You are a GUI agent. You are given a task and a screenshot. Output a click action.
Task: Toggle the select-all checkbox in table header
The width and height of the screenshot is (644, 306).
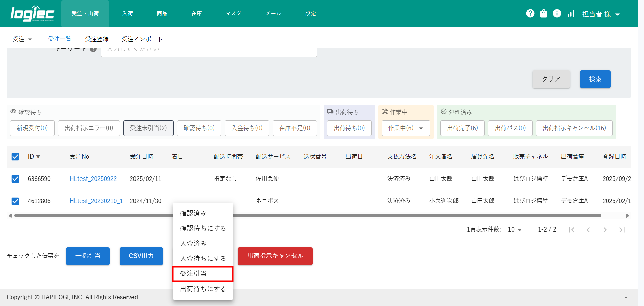tap(15, 157)
